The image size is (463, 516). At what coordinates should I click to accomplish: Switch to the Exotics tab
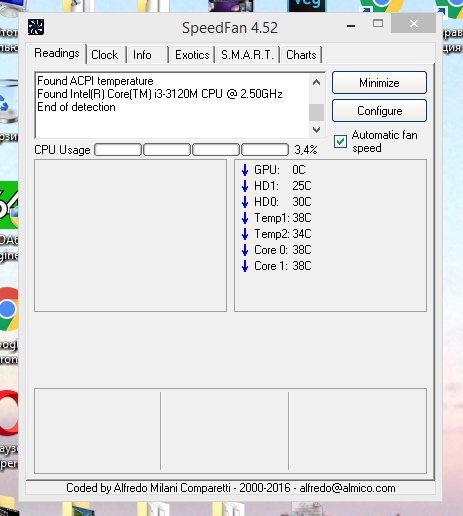tap(192, 55)
